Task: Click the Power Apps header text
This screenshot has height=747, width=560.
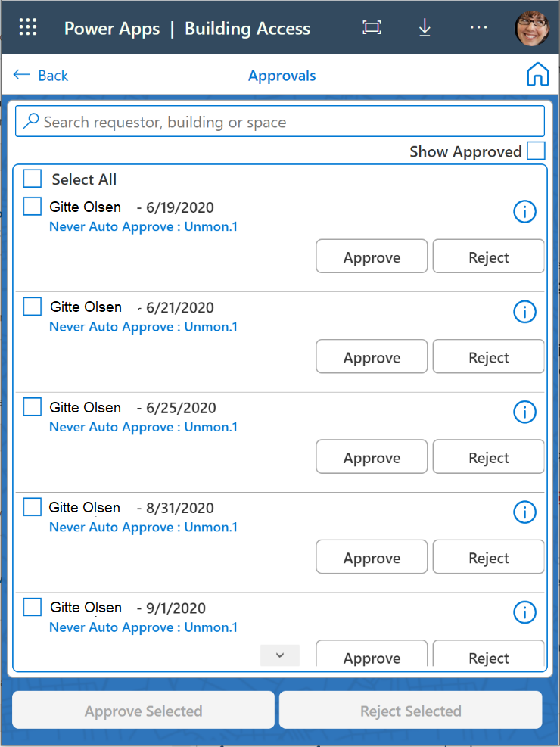Action: [112, 29]
